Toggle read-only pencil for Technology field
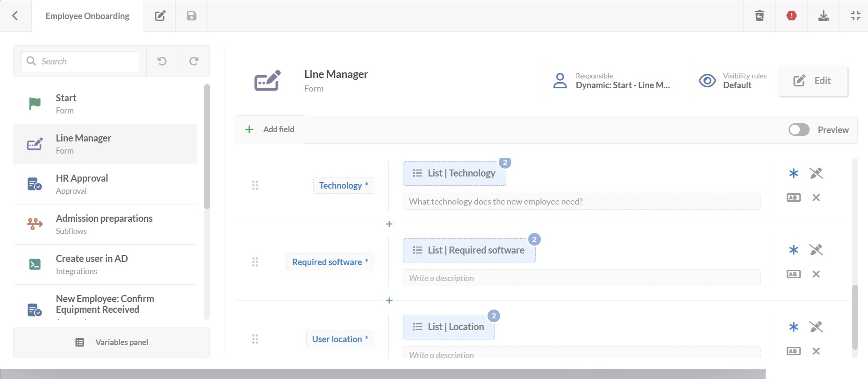Screen dimensions: 868x388 pos(816,173)
